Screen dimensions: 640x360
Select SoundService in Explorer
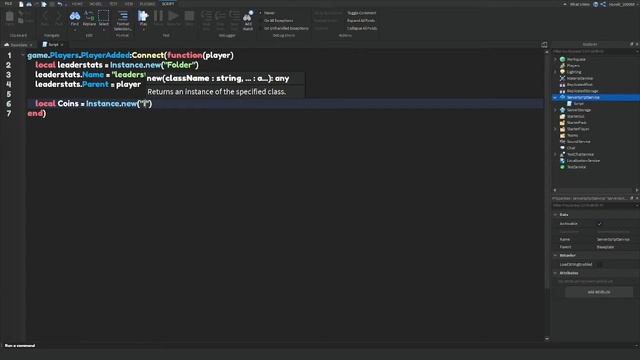(578, 142)
